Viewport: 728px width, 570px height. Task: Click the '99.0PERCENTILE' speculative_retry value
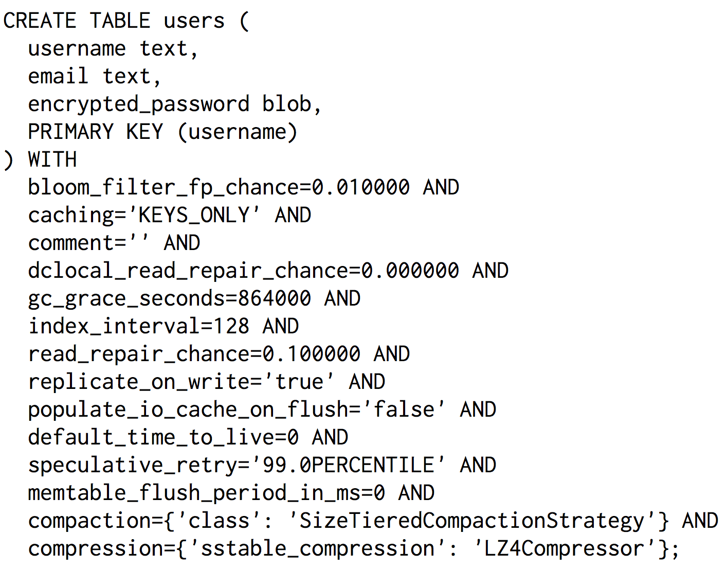click(349, 465)
